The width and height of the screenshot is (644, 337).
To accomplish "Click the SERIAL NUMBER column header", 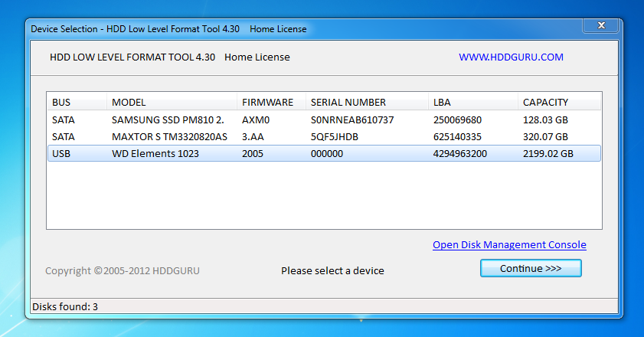I will [x=367, y=102].
